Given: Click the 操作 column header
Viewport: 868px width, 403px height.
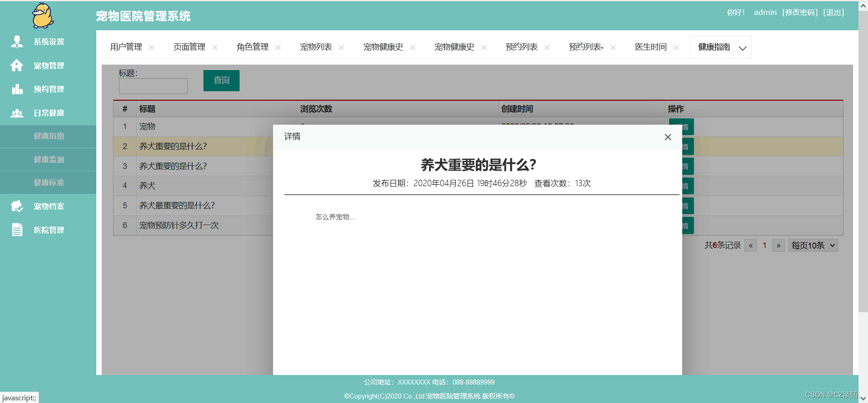Looking at the screenshot, I should pos(676,109).
